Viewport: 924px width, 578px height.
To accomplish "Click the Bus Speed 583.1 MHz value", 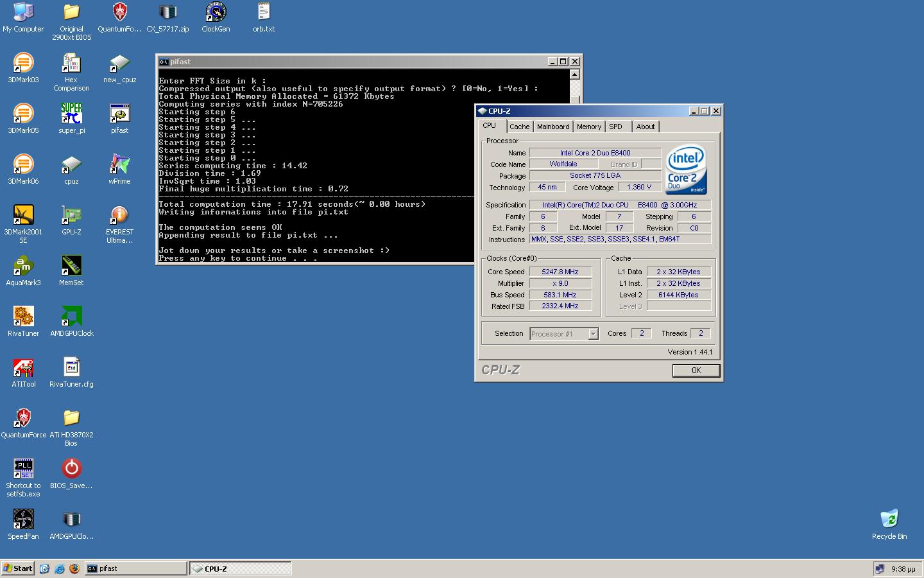I will pos(560,295).
